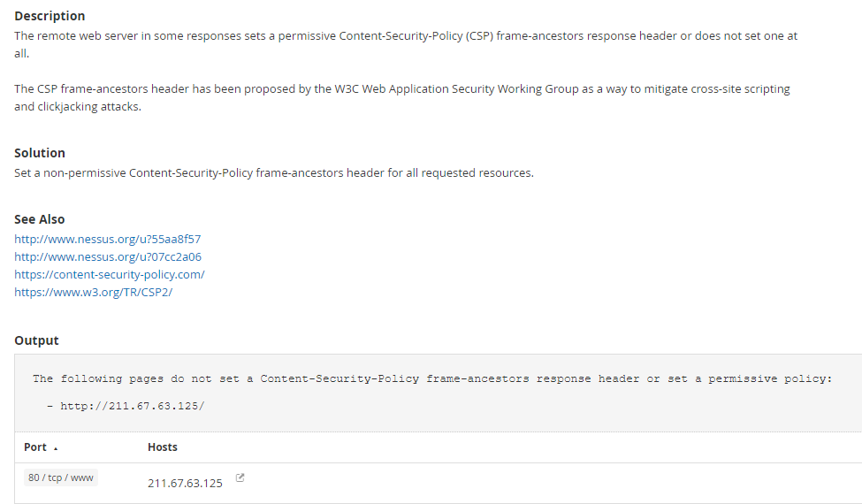The height and width of the screenshot is (504, 862).
Task: Visit the content-security-policy.com link
Action: tap(109, 274)
